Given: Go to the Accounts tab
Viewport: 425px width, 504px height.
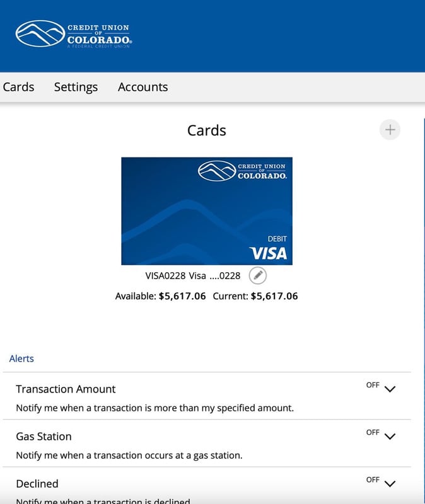Looking at the screenshot, I should pos(143,87).
